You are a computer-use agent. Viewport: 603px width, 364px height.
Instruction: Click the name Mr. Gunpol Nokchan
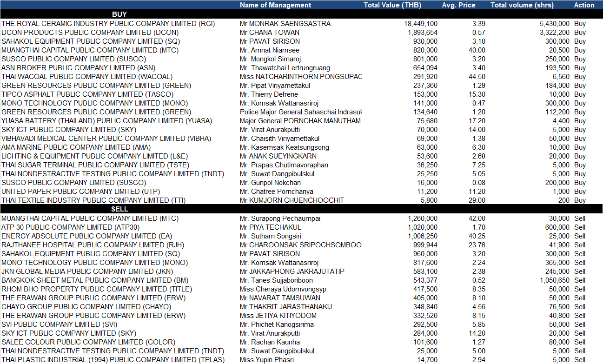(x=270, y=182)
